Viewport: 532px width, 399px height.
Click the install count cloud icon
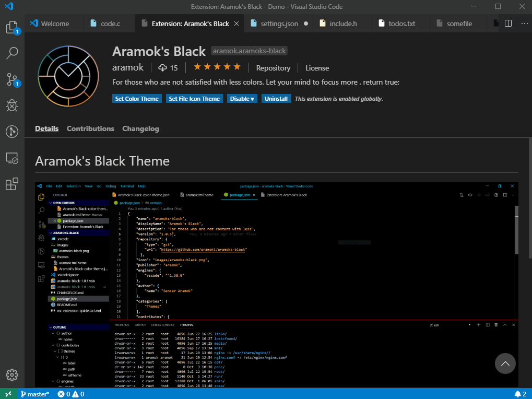(162, 68)
